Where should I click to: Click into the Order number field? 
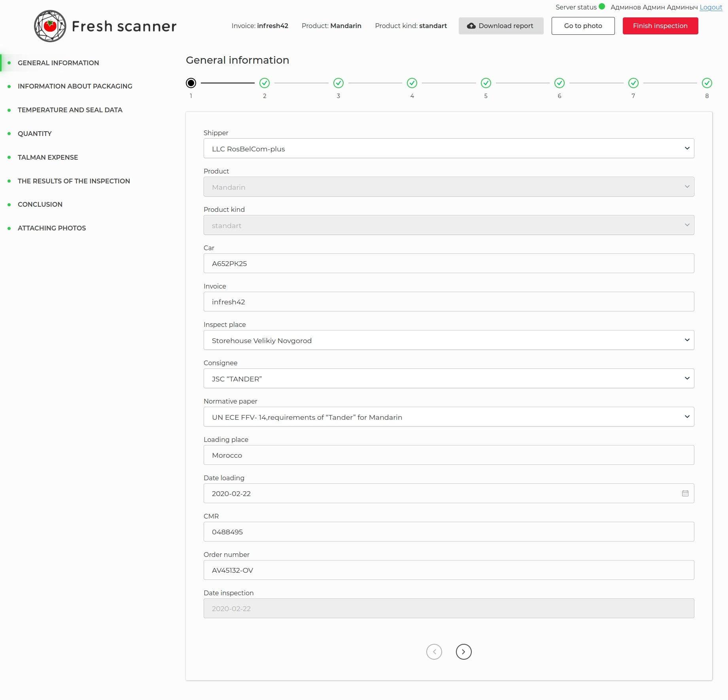click(x=448, y=570)
